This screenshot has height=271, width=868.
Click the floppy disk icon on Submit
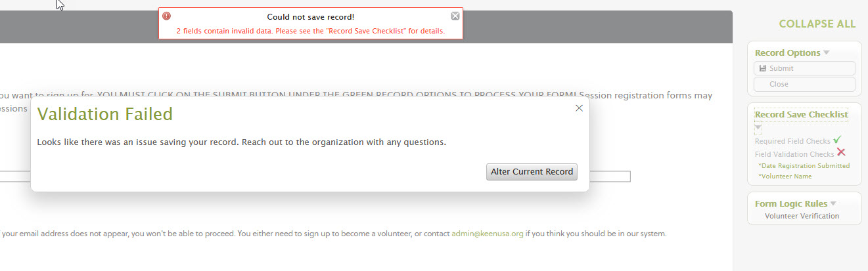762,68
